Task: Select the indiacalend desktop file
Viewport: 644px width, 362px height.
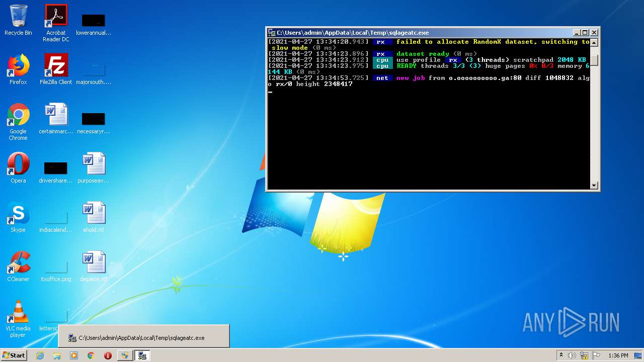Action: [x=56, y=221]
